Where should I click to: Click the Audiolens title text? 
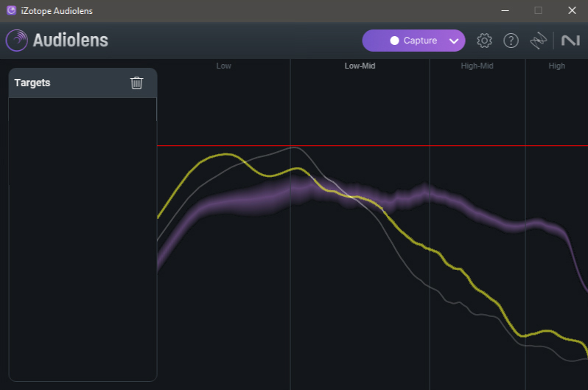pyautogui.click(x=71, y=41)
